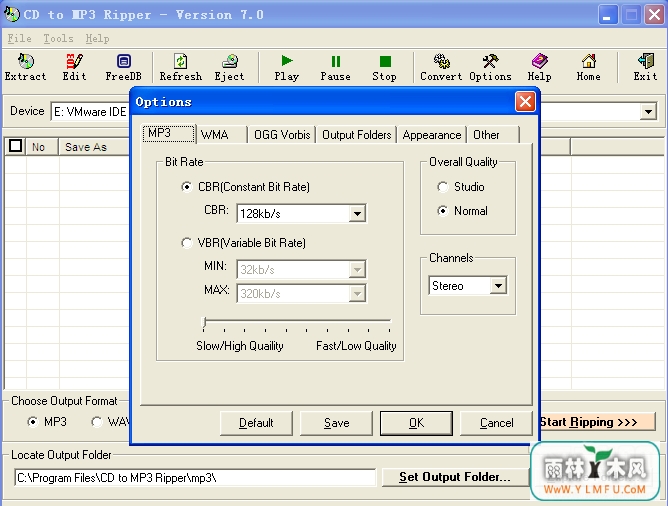Tick the select-all checkbox in track list header
668x506 pixels.
pyautogui.click(x=15, y=146)
